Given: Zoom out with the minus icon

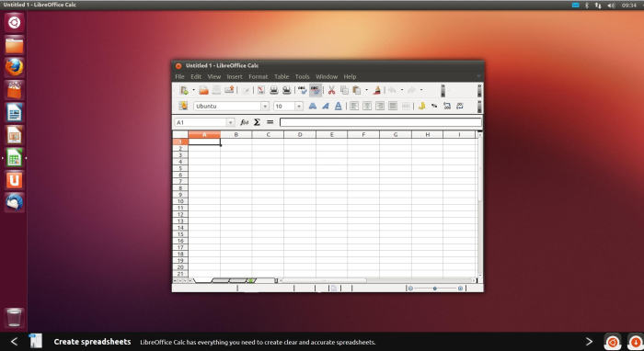Looking at the screenshot, I should coord(410,289).
